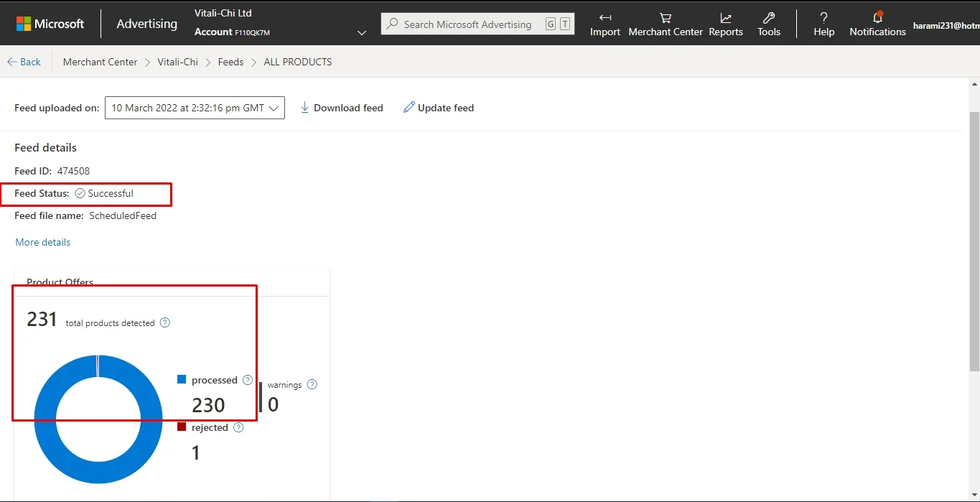Click in the Search Microsoft Advertising field

point(467,24)
